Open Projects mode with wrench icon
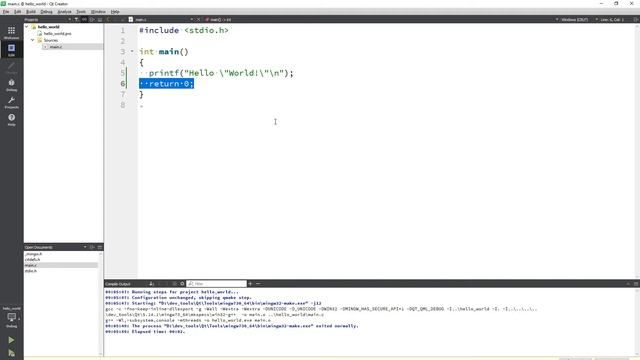Screen dimensions: 640x360 coord(11,102)
